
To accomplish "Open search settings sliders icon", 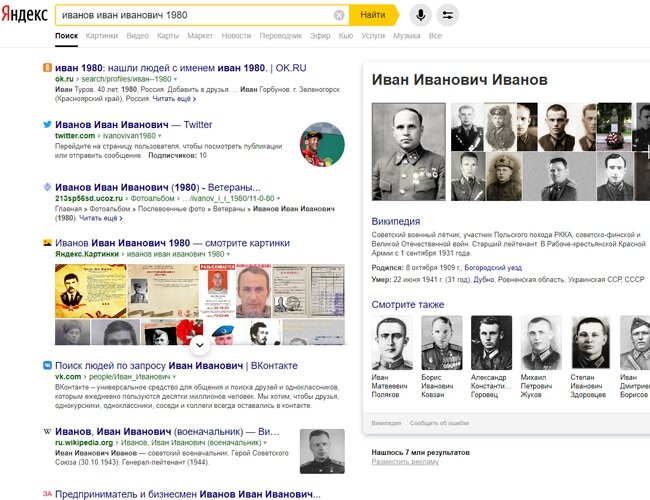I will 448,15.
